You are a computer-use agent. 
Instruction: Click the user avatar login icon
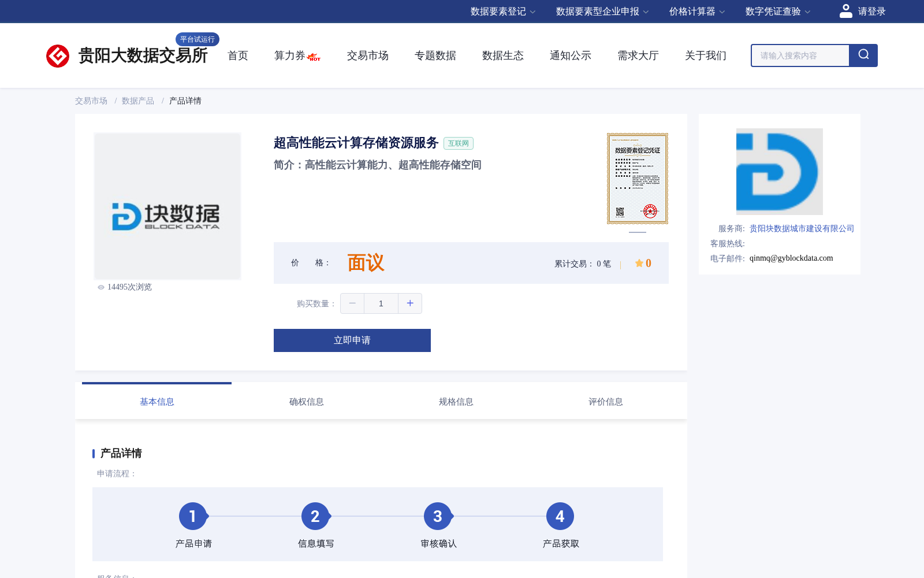coord(845,11)
